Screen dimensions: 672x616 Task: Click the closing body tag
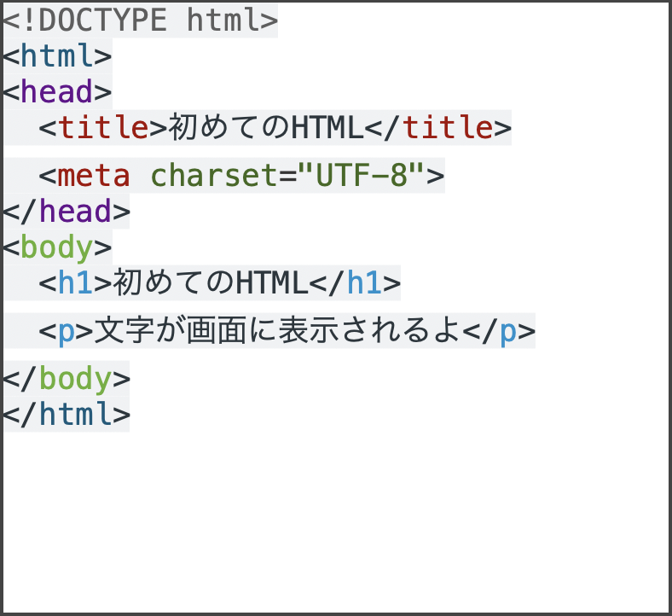pos(67,378)
